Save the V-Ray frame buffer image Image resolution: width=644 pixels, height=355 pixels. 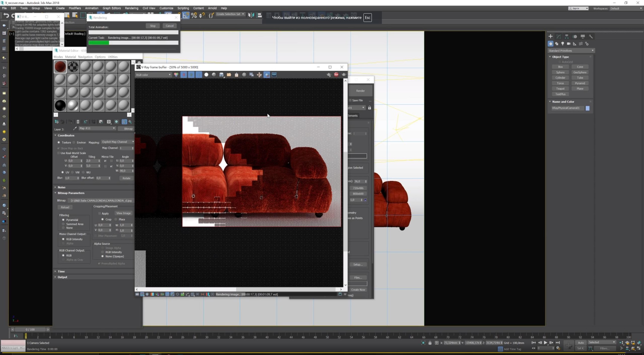click(x=221, y=75)
